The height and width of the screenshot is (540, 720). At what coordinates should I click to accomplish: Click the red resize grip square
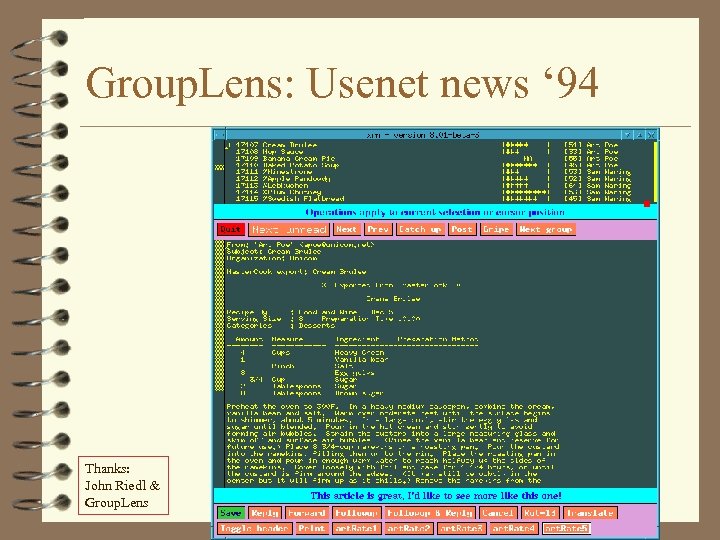pos(647,203)
